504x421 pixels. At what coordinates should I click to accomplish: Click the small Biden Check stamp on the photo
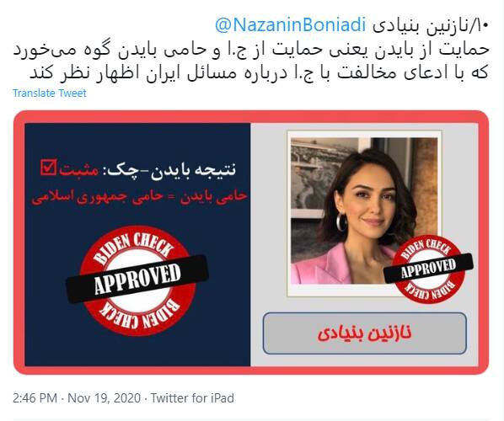point(428,269)
